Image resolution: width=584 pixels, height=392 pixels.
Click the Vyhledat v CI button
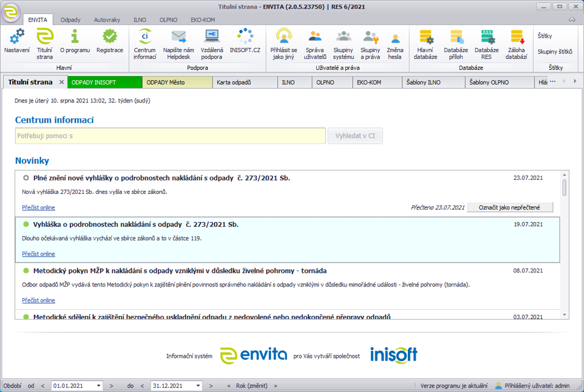click(355, 136)
